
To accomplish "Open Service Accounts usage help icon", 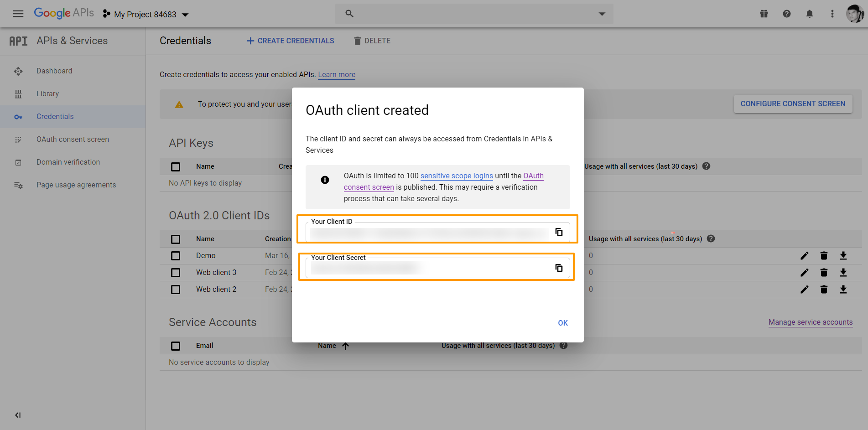I will pos(564,346).
